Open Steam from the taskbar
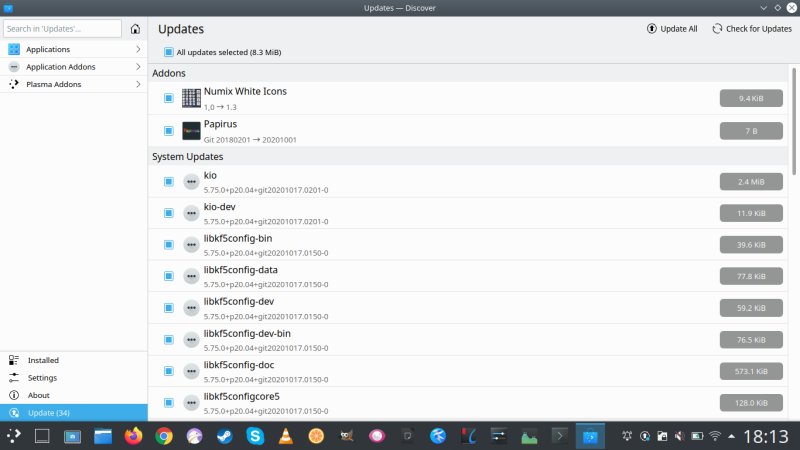 tap(224, 436)
